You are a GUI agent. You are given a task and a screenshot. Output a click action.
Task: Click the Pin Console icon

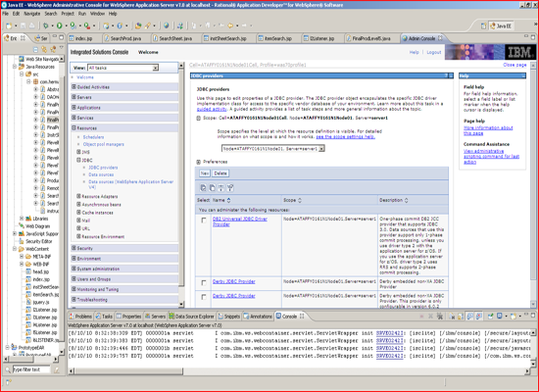[491, 317]
